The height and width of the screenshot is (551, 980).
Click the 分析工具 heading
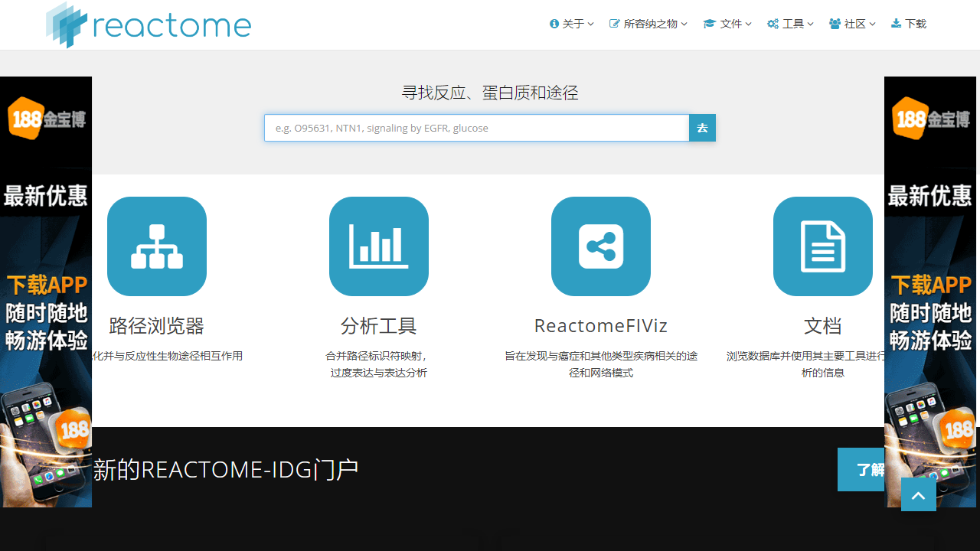pyautogui.click(x=379, y=326)
